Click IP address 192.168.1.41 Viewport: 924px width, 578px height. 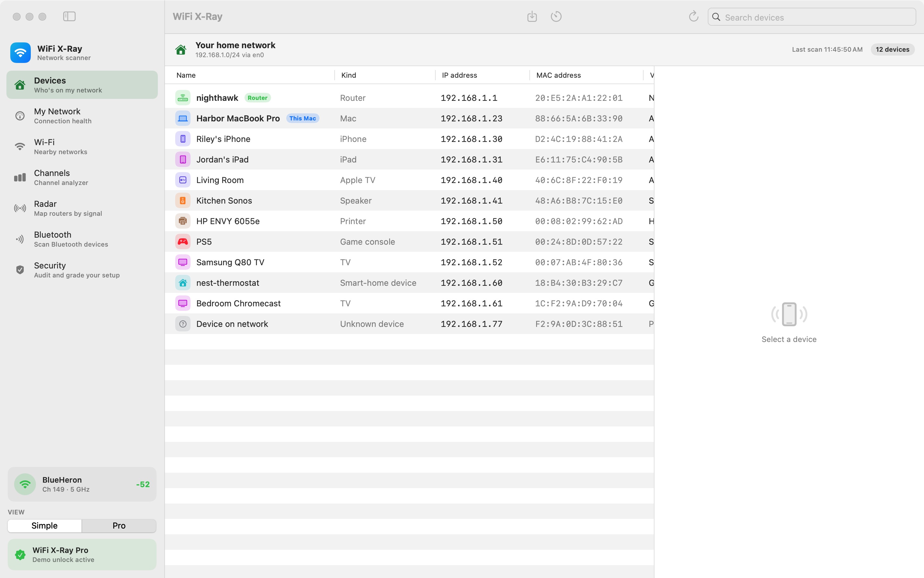tap(471, 201)
